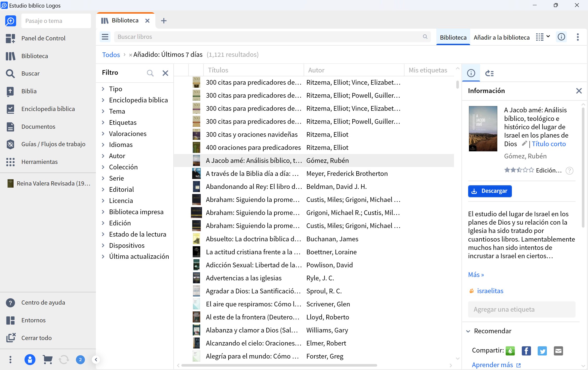Sort by the Títulos column header

tap(253, 70)
